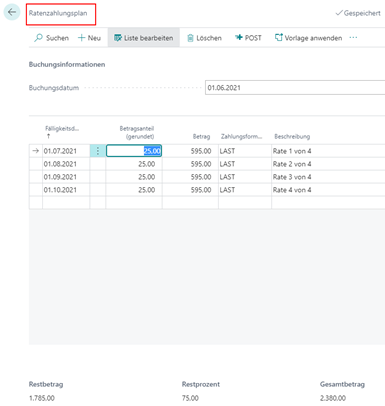Click the Zahlungsform column header
The width and height of the screenshot is (385, 406).
(241, 136)
